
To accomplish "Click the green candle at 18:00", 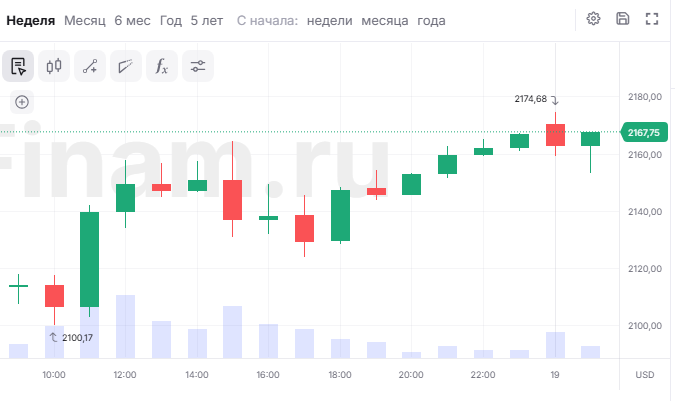I will pos(341,215).
